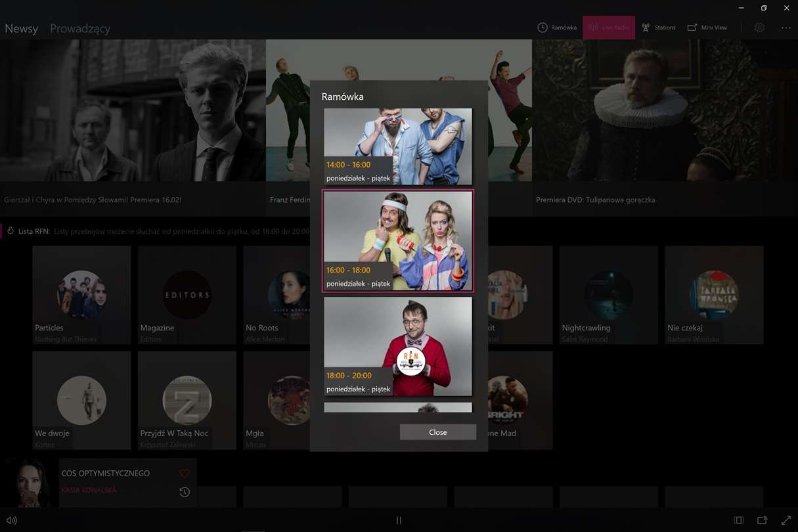Open the Premiera DVD: Tulipanowa gorączka article
Screen dimensions: 798x532
click(x=665, y=128)
